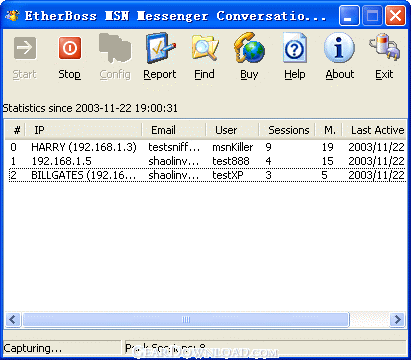This screenshot has width=411, height=360.
Task: Click messages value 5 in testXP row
Action: (x=325, y=175)
